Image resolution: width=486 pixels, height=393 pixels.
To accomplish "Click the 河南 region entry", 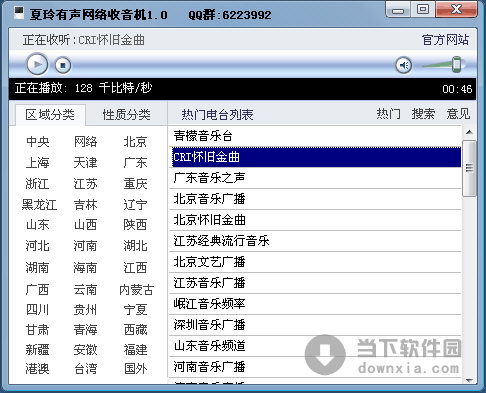I will click(85, 246).
